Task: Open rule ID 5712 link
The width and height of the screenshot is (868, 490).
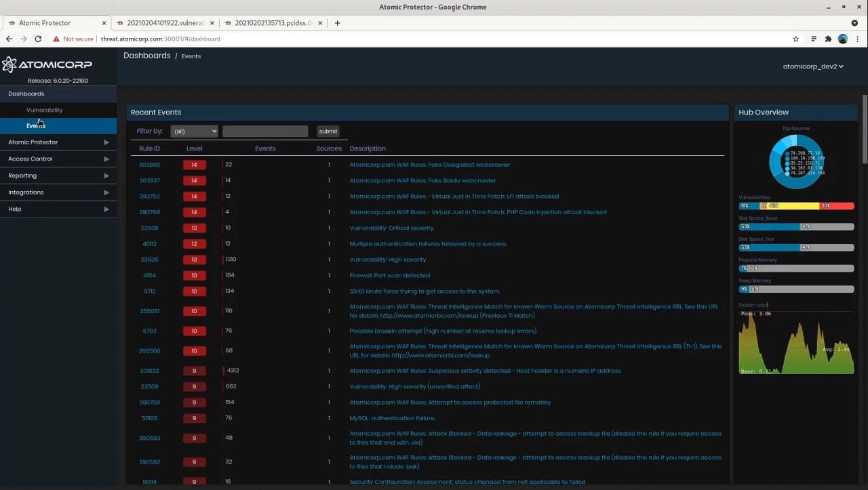Action: [x=150, y=291]
